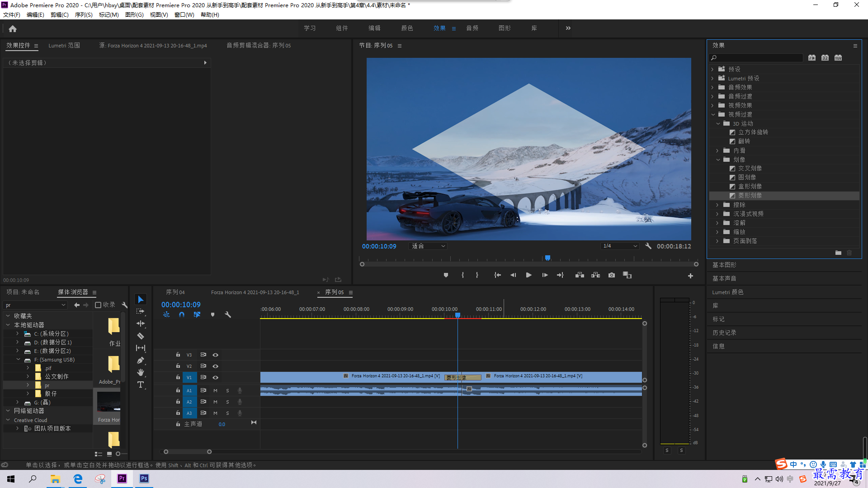Expand C: (系统分区) drive

(18, 334)
